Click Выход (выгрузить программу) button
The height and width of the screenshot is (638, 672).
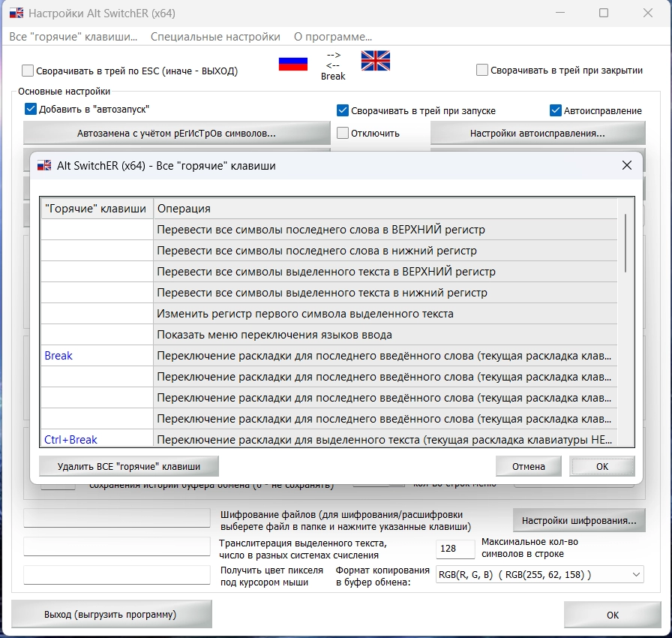[x=111, y=615]
